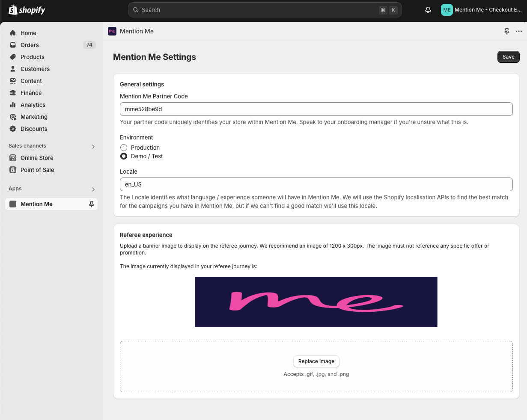
Task: Open the Mention Me - Checkout store menu
Action: tap(482, 10)
